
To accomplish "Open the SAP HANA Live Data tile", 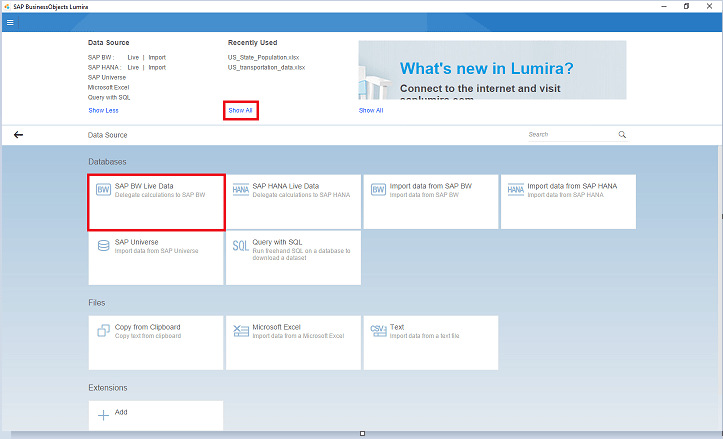I will coord(293,202).
